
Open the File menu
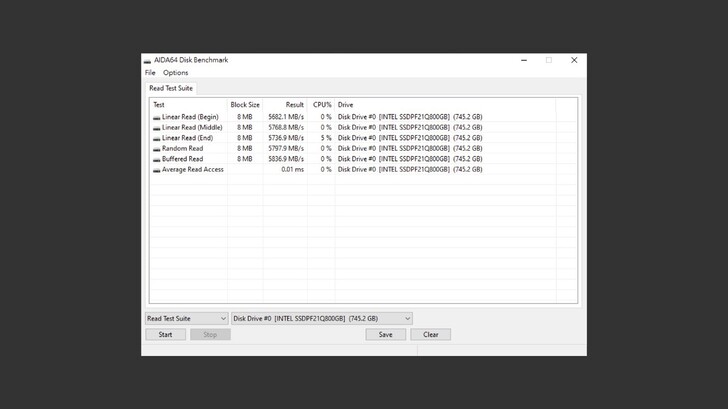(x=150, y=73)
